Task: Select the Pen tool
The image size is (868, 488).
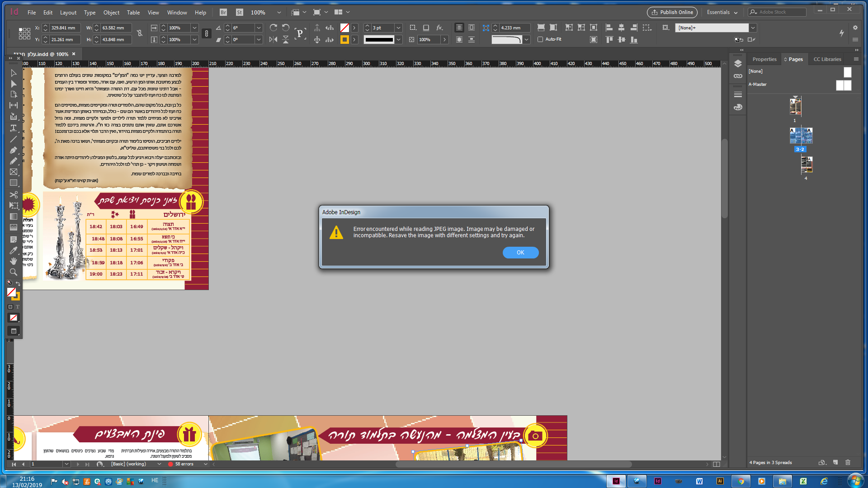Action: coord(14,150)
